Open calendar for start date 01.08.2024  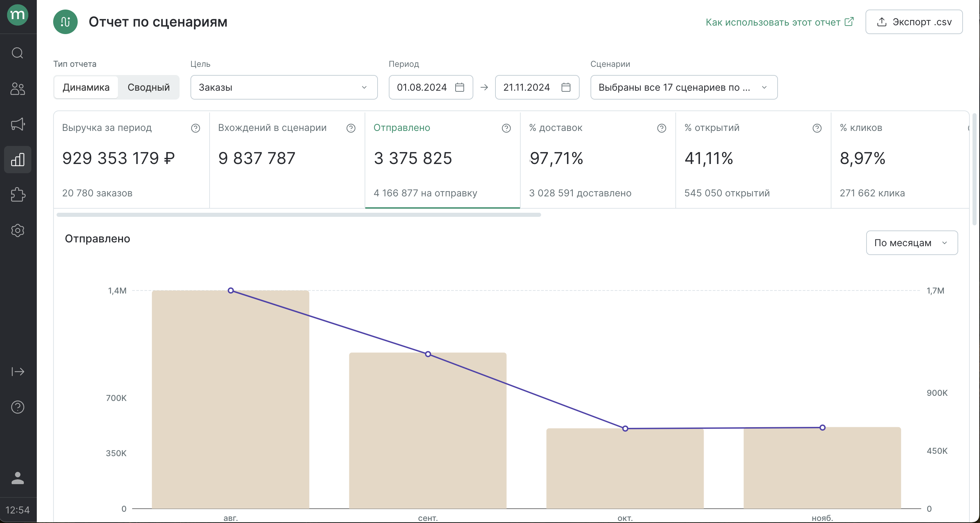point(460,87)
